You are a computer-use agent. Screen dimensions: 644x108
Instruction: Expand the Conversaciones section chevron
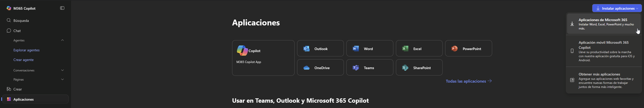point(62,70)
